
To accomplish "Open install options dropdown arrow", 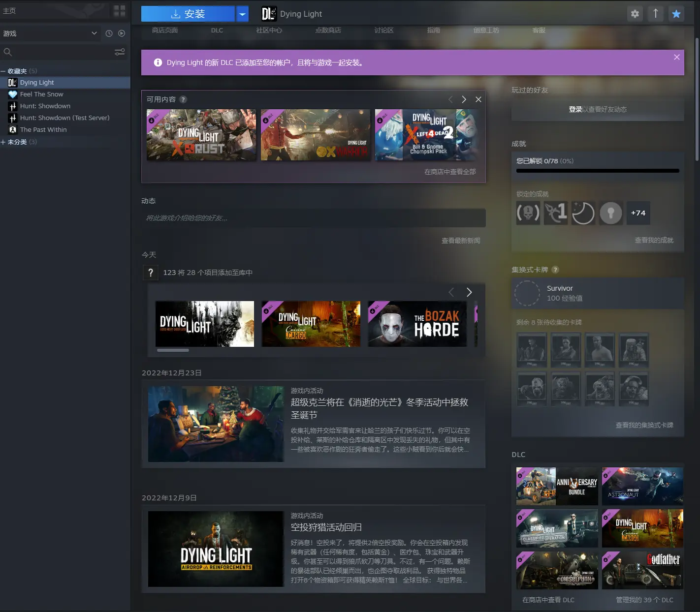I will point(242,14).
